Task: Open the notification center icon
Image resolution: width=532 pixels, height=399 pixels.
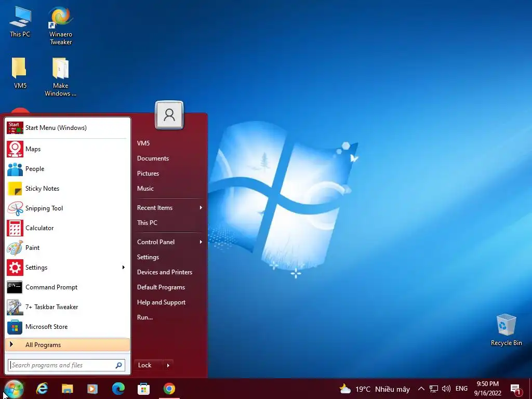Action: click(x=516, y=389)
